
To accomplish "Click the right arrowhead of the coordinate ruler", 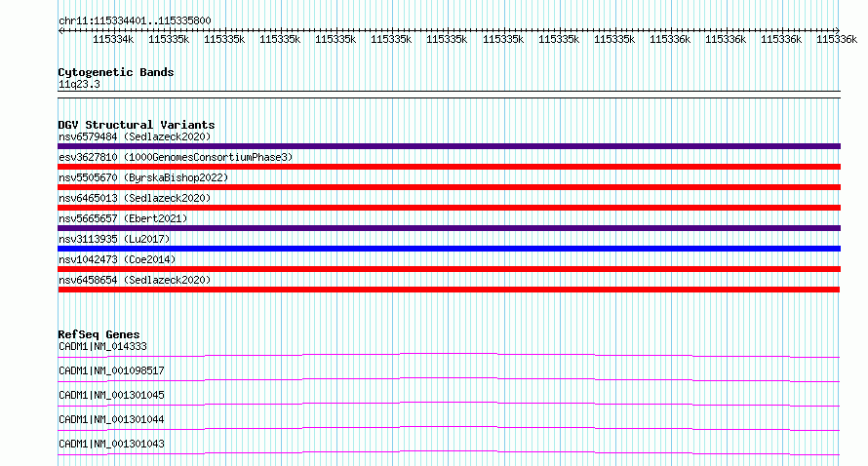I will coord(837,30).
